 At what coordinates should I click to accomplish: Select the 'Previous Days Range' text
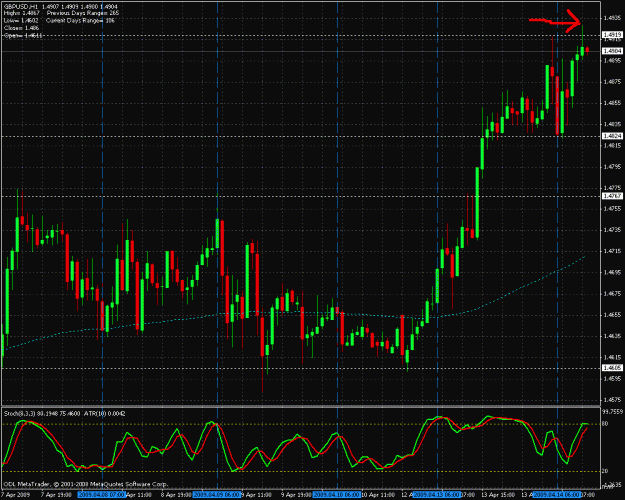coord(75,14)
